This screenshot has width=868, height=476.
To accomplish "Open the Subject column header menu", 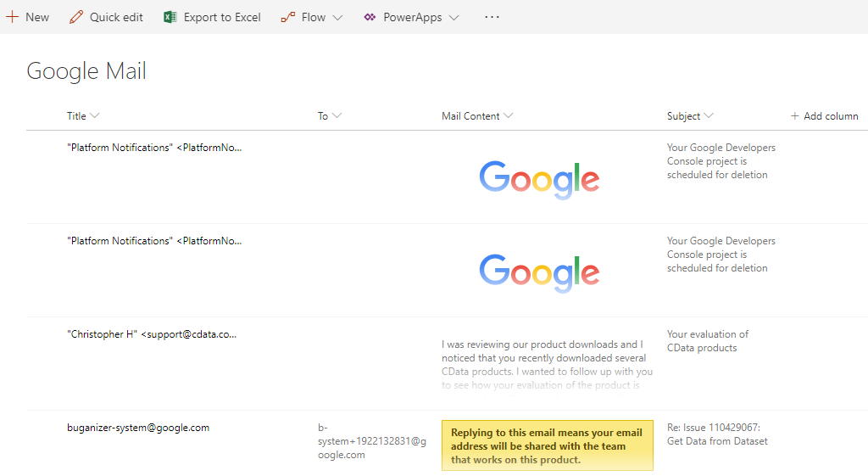I will coord(690,116).
